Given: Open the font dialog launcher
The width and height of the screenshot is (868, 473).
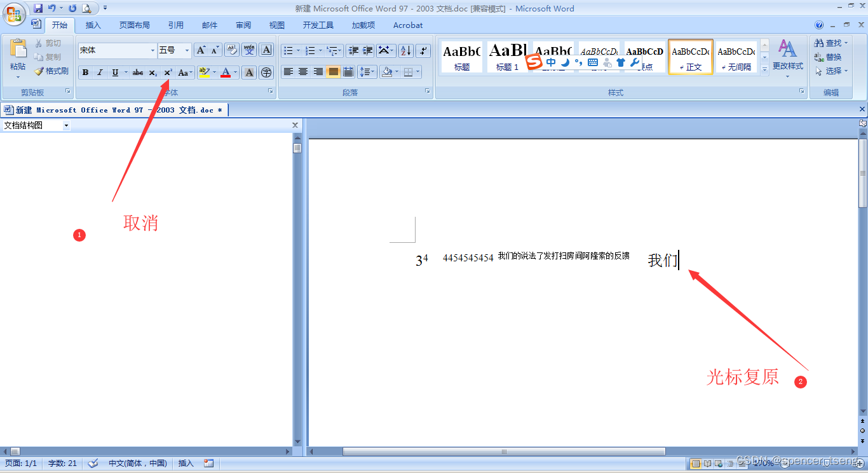Looking at the screenshot, I should tap(271, 92).
